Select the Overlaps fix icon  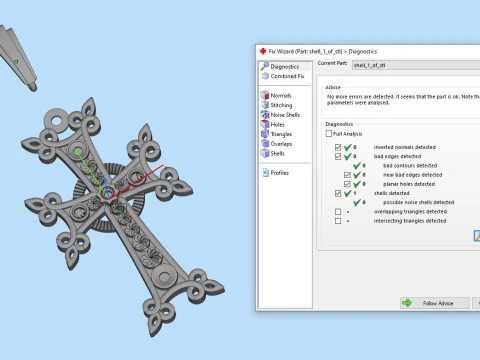click(265, 144)
